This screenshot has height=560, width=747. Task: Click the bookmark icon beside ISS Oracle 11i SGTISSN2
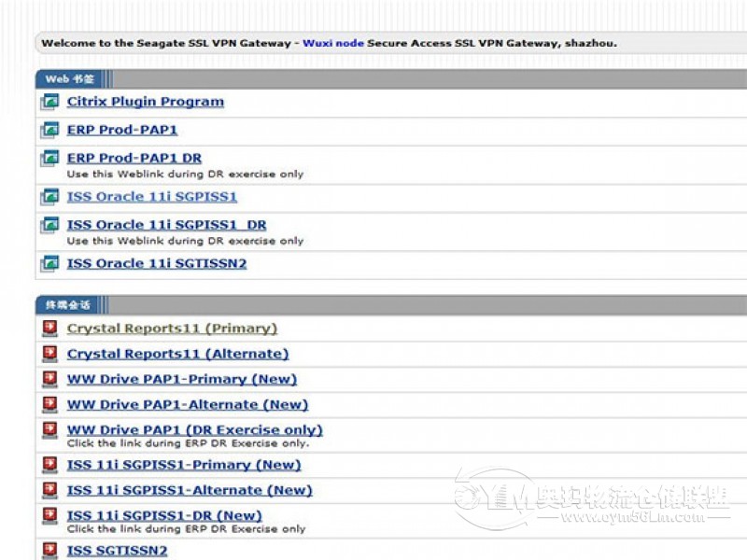pos(49,263)
